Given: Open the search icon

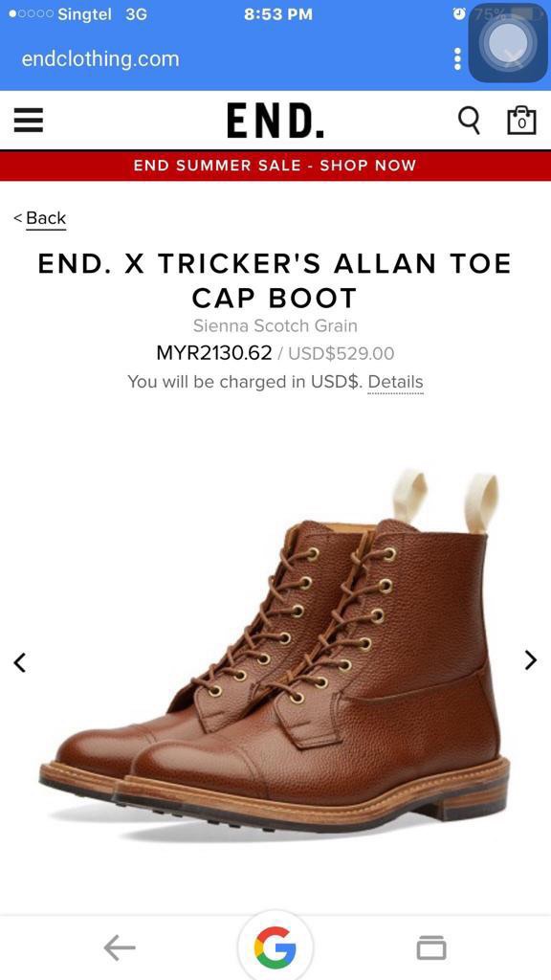Looking at the screenshot, I should [x=469, y=121].
